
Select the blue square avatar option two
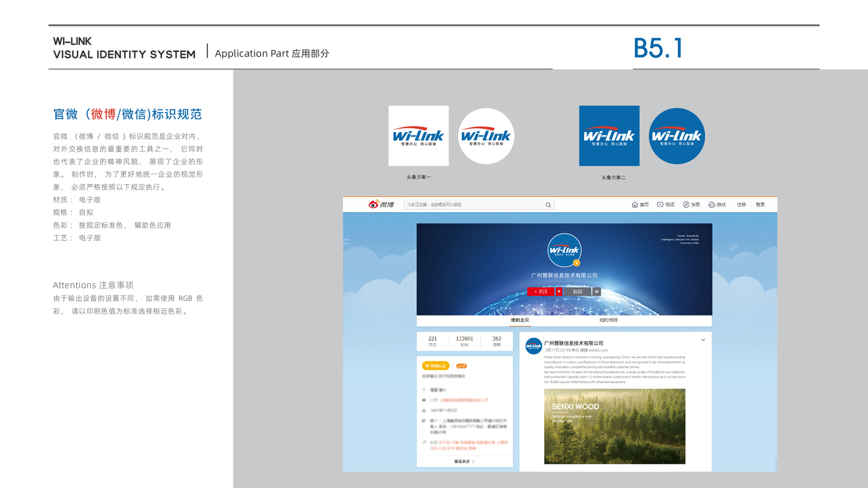609,136
